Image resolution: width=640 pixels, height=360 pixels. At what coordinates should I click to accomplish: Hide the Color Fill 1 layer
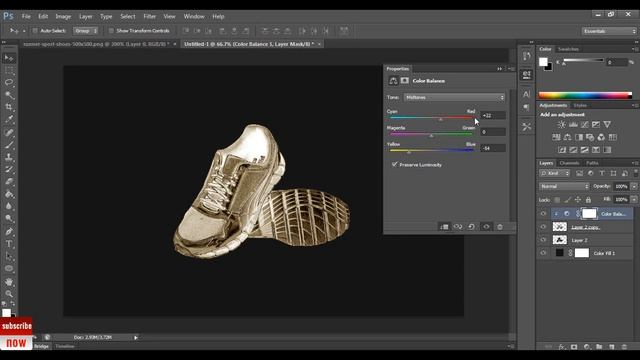[x=543, y=253]
